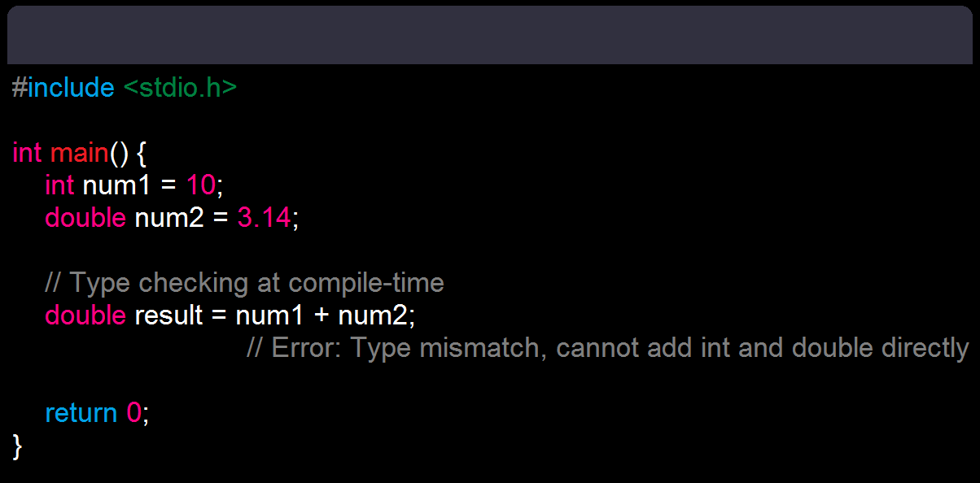This screenshot has width=980, height=483.
Task: Click the int keyword before main
Action: point(27,152)
